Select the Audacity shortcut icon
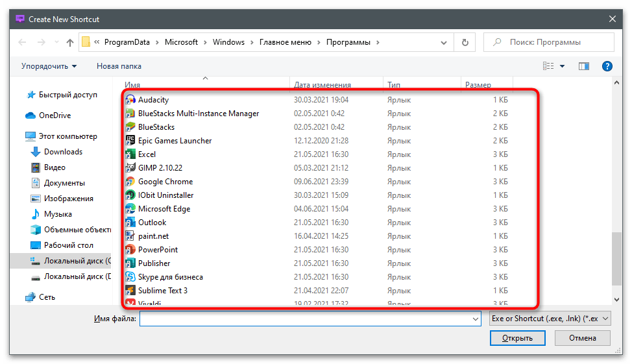The height and width of the screenshot is (364, 632). [130, 99]
